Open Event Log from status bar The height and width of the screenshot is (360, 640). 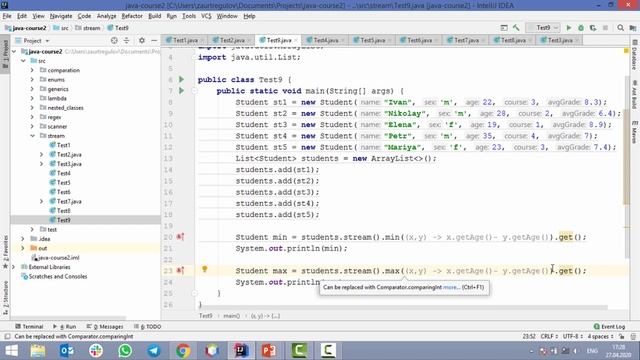(609, 327)
